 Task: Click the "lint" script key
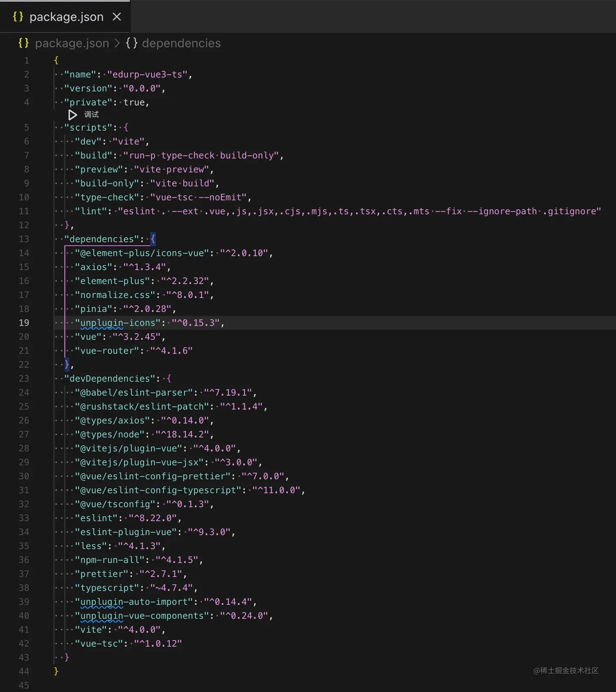pos(91,211)
